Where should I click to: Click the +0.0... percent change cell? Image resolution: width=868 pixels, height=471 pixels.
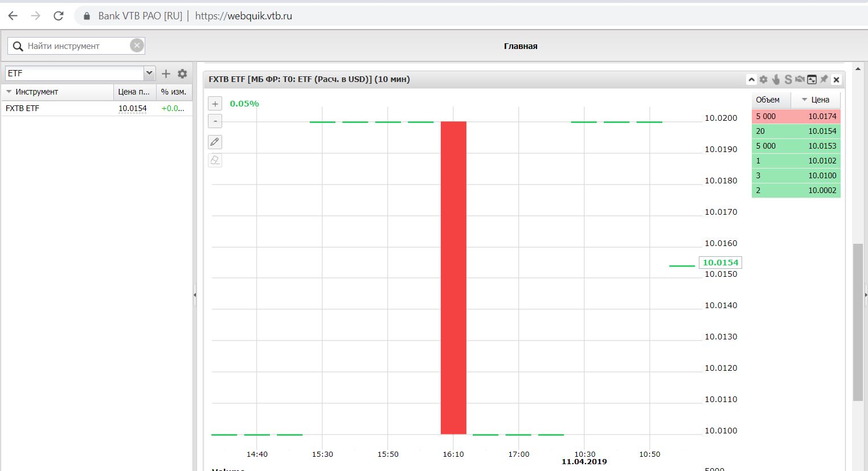173,108
